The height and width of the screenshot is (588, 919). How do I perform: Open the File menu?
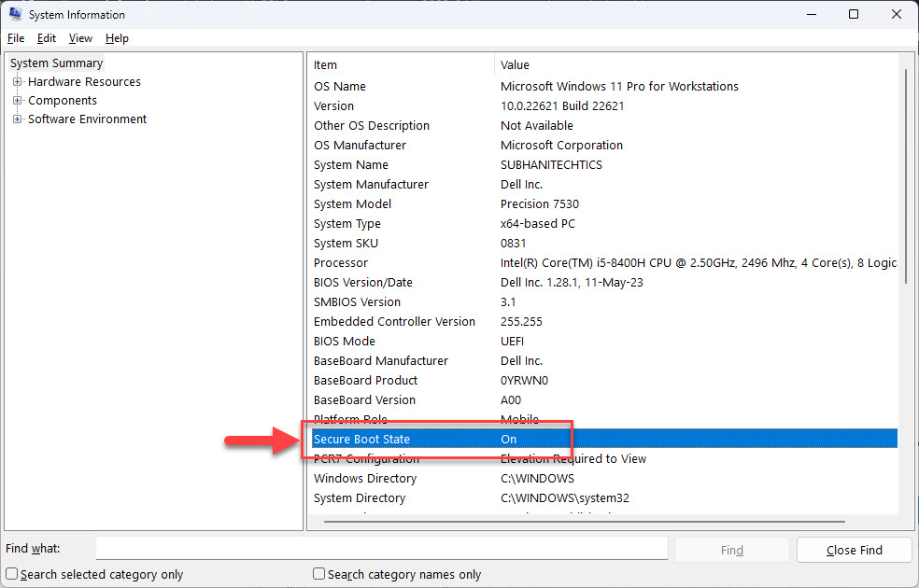point(16,38)
